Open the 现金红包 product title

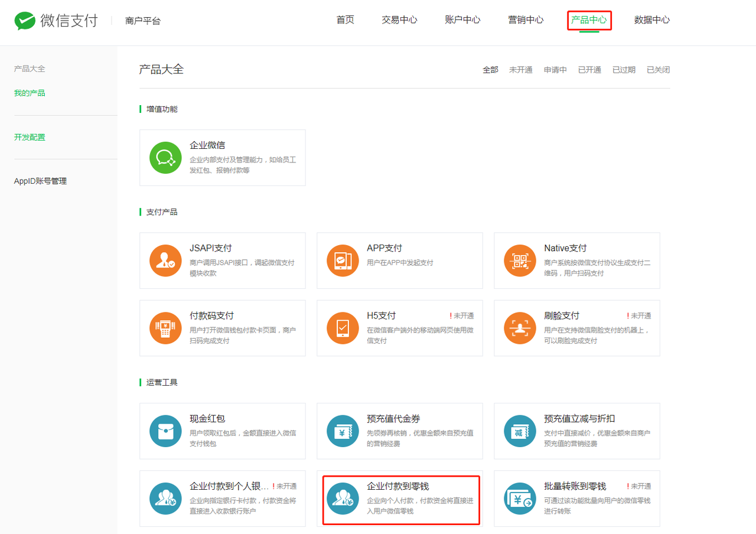pos(207,419)
